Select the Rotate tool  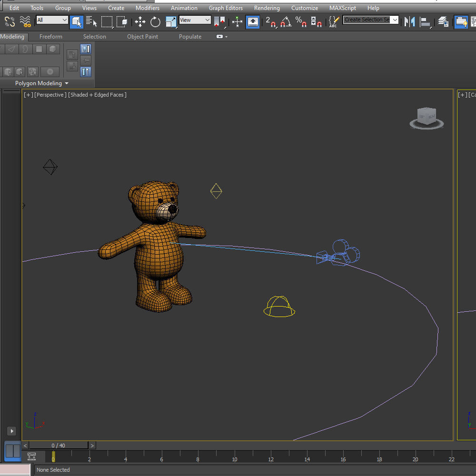pos(156,21)
